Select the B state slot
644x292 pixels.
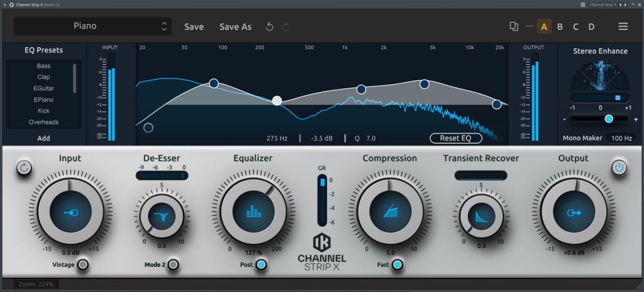pos(560,27)
